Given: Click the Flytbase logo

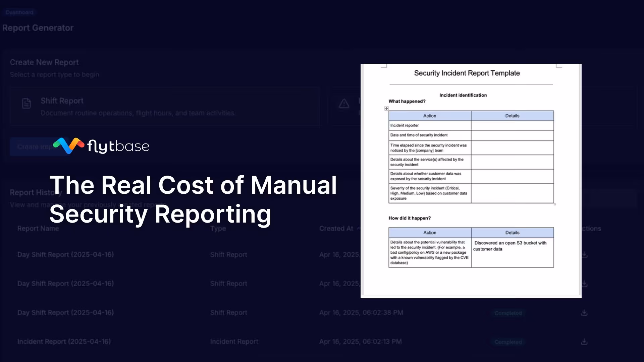Looking at the screenshot, I should click(x=101, y=146).
